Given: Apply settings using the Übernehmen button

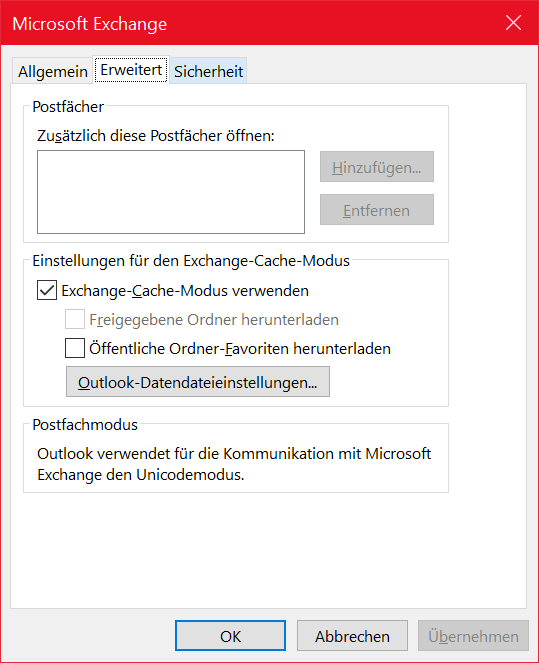Looking at the screenshot, I should click(x=473, y=636).
